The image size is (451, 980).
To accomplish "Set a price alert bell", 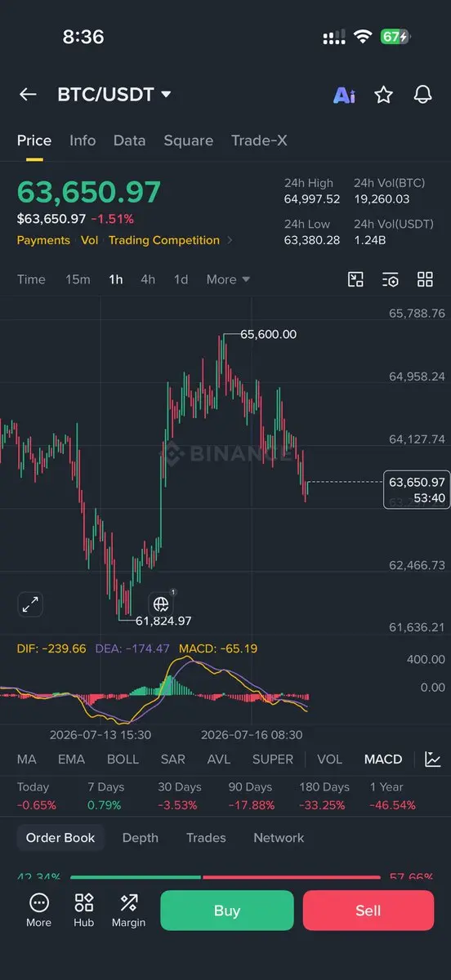I will tap(422, 95).
